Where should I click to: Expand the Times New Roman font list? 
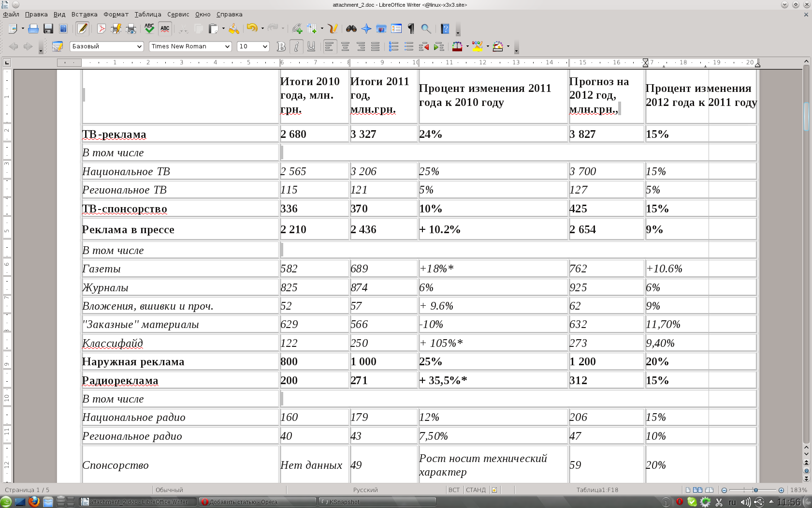pos(227,46)
